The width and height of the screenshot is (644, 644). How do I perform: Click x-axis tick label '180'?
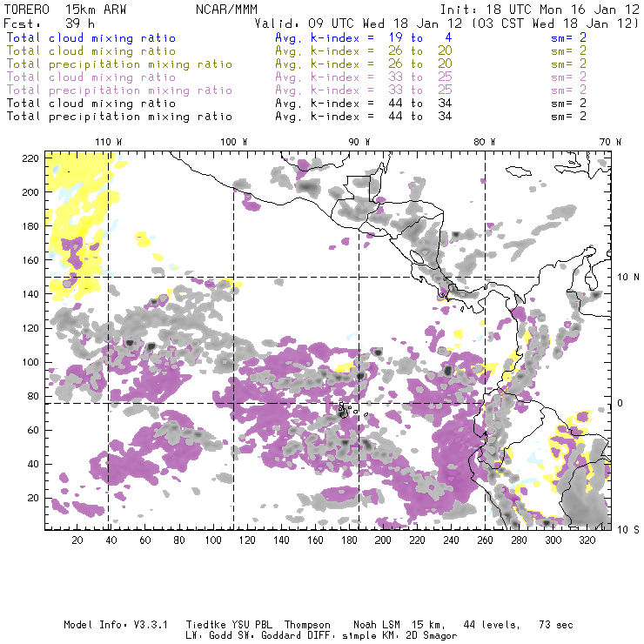(349, 540)
